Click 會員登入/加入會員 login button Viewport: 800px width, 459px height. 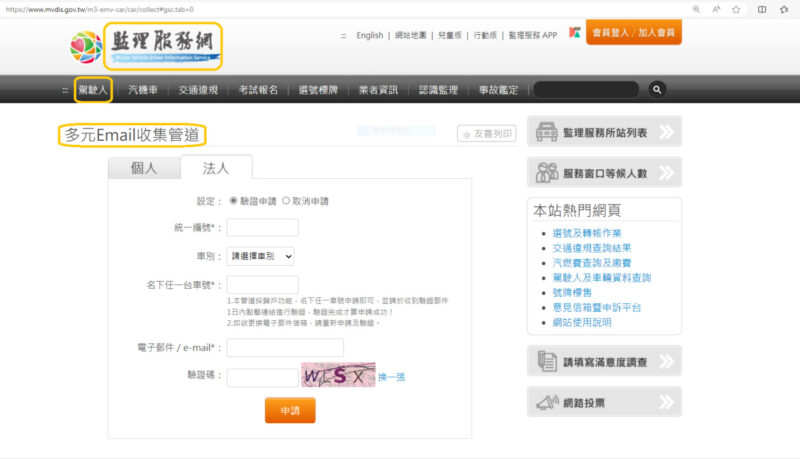[634, 33]
